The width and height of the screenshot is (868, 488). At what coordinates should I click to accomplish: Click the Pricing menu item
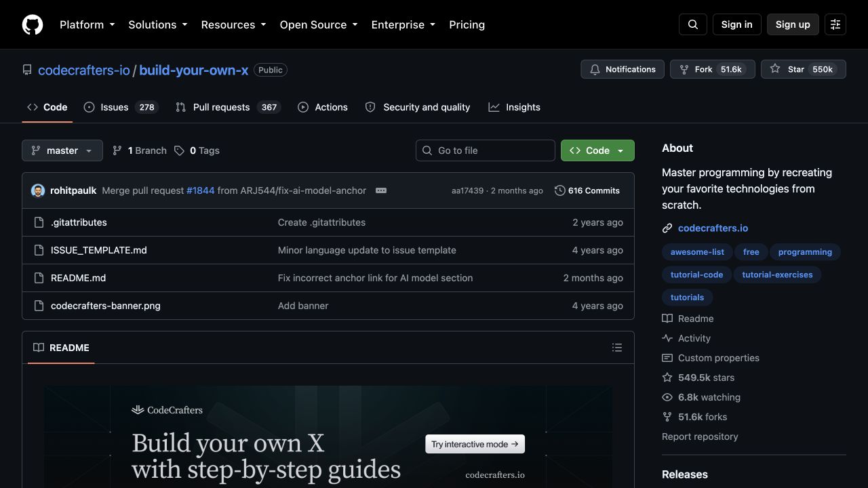[467, 24]
